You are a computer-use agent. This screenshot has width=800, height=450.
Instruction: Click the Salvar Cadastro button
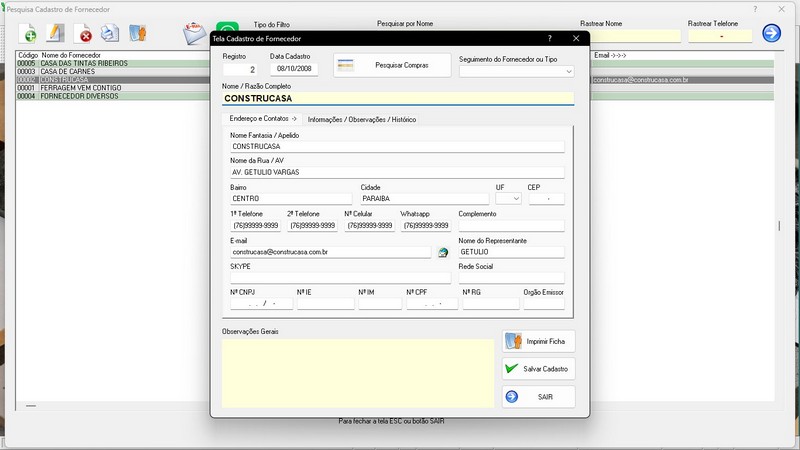click(538, 369)
